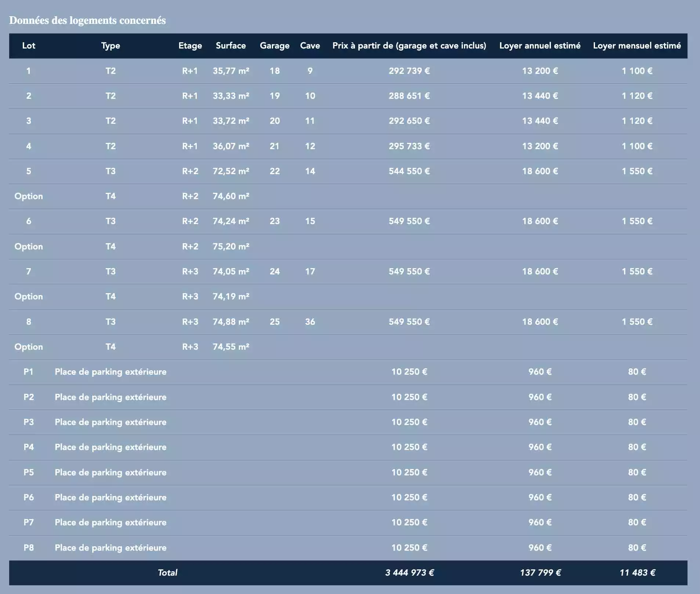Click the P4 lot label

pos(29,447)
